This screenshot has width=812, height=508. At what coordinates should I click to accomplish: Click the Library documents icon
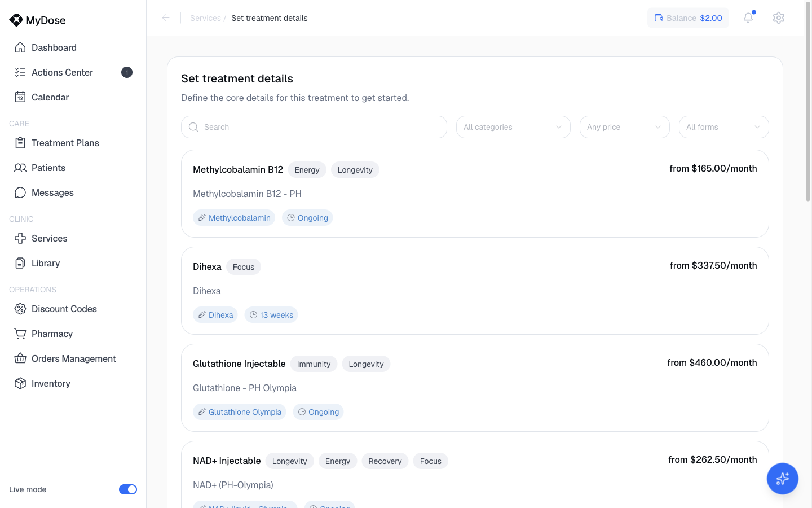pos(20,263)
